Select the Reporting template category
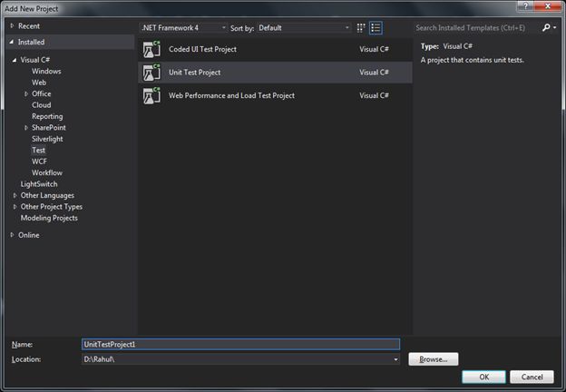Image resolution: width=566 pixels, height=392 pixels. (x=47, y=116)
